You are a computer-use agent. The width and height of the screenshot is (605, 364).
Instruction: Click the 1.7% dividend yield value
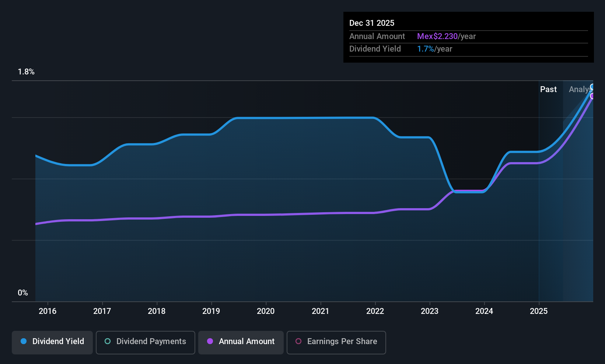(426, 49)
